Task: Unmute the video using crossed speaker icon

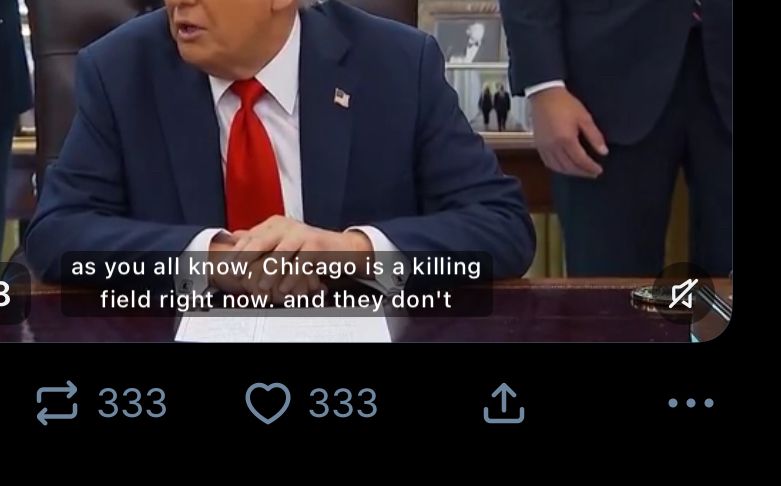Action: click(684, 293)
